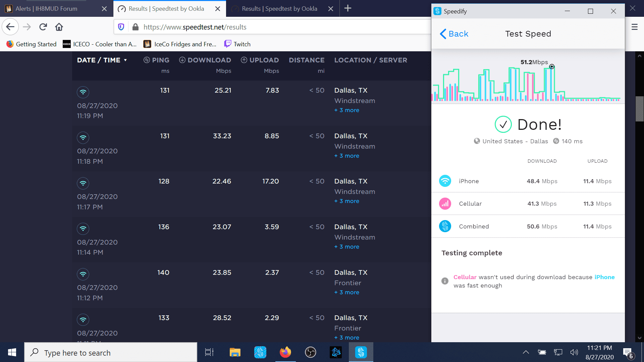This screenshot has height=362, width=644.
Task: Open the volume control in system tray
Action: coord(574,352)
